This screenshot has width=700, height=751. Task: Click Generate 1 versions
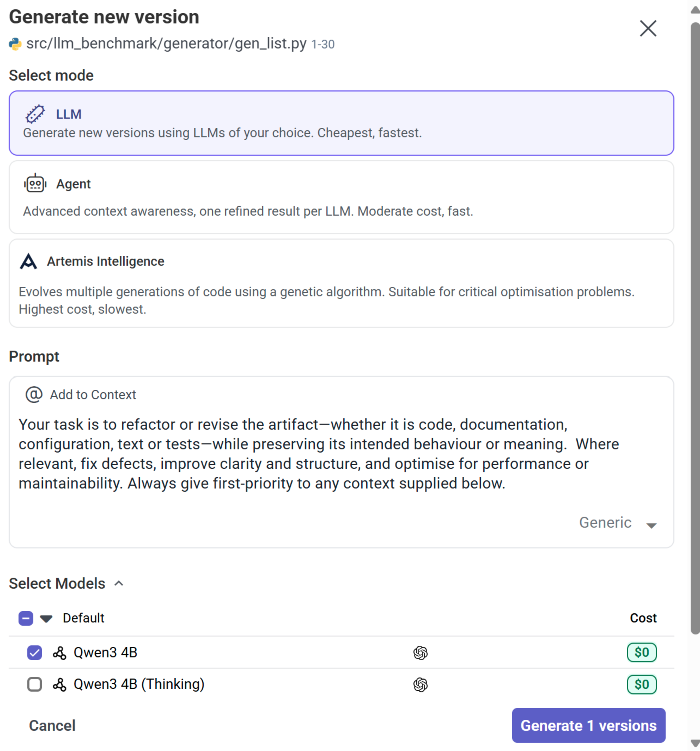pyautogui.click(x=589, y=726)
